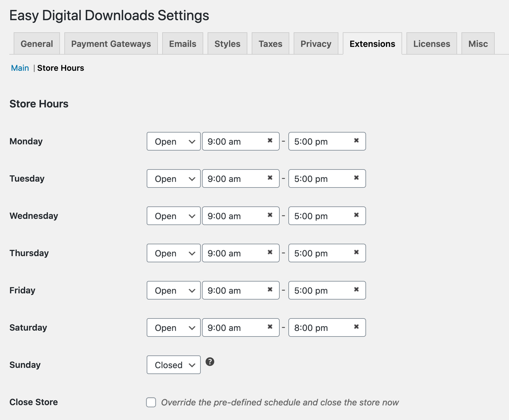Click the Main section link
Image resolution: width=509 pixels, height=420 pixels.
coord(20,68)
